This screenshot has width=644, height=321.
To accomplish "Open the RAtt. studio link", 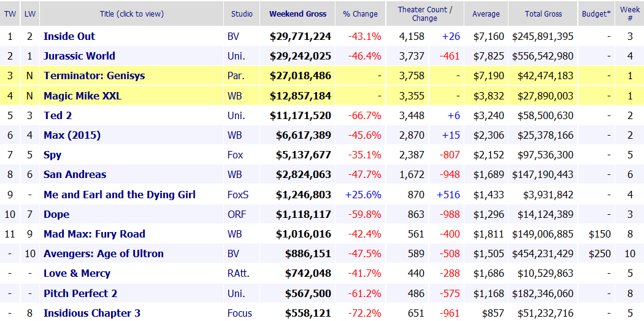I will (239, 274).
